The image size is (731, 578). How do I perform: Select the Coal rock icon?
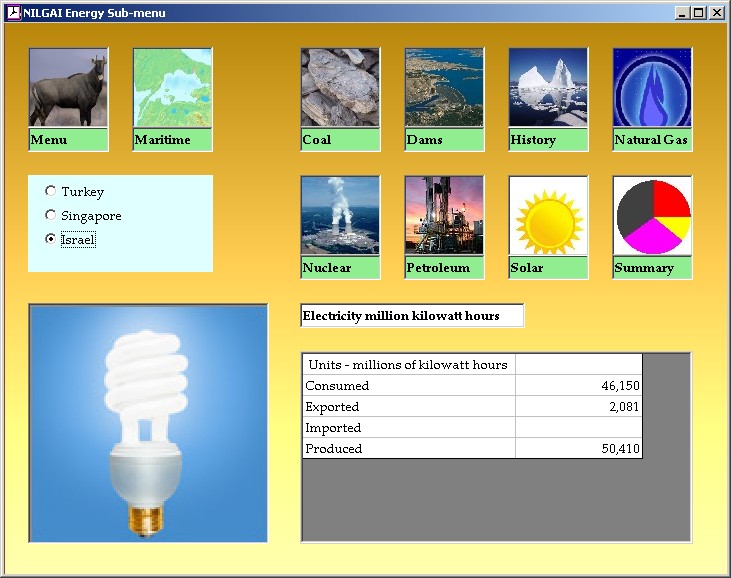click(x=340, y=88)
